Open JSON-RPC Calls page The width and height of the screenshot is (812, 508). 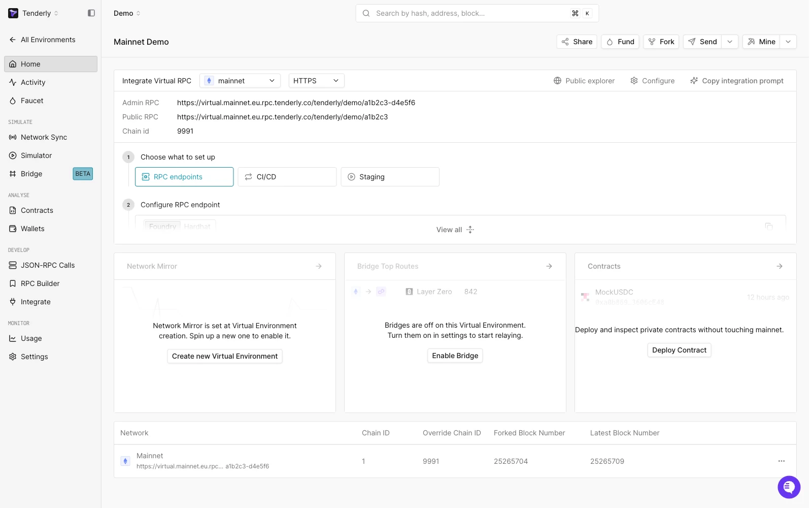tap(51, 265)
